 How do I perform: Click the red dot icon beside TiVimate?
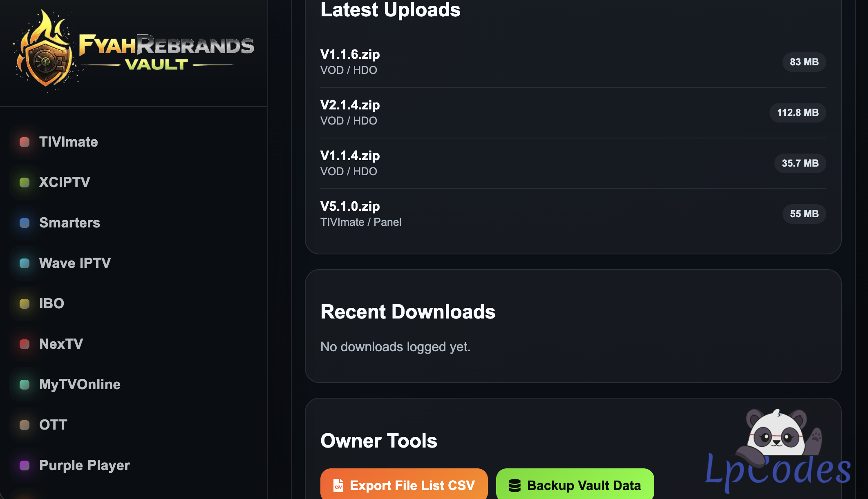click(x=25, y=142)
